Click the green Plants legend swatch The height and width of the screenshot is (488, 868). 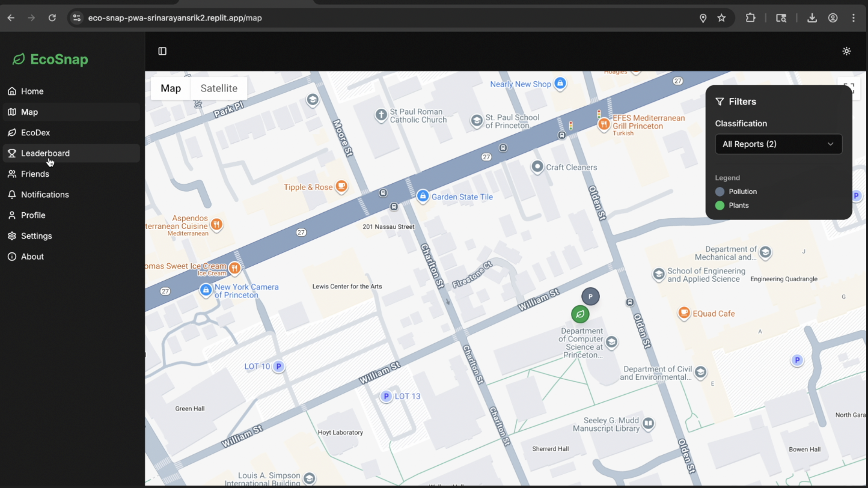click(720, 206)
